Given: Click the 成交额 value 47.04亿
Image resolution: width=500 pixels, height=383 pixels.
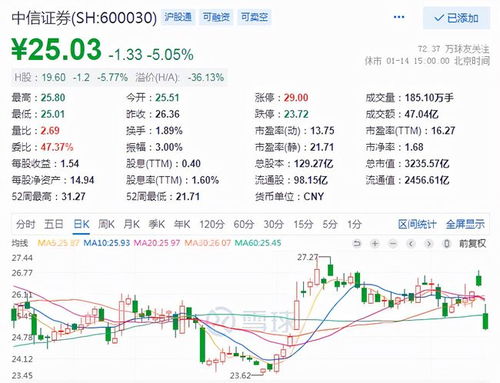Looking at the screenshot, I should [x=421, y=114].
